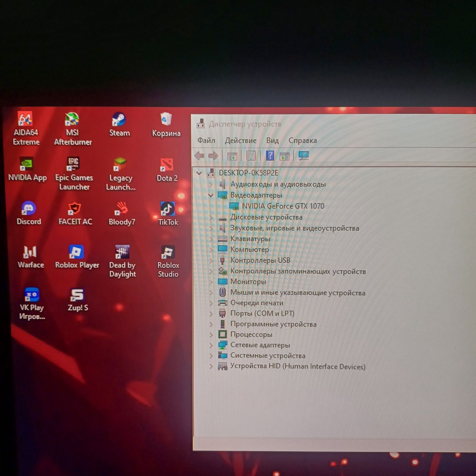476x476 pixels.
Task: Open the Файл menu
Action: point(206,140)
